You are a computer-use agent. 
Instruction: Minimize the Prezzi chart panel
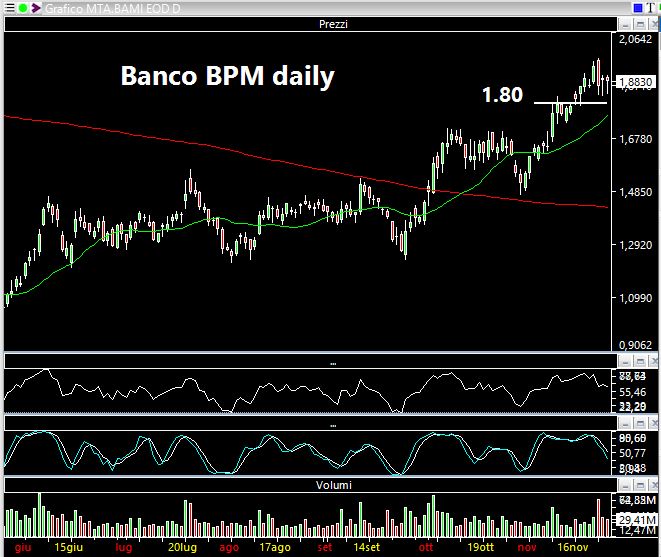(x=625, y=24)
